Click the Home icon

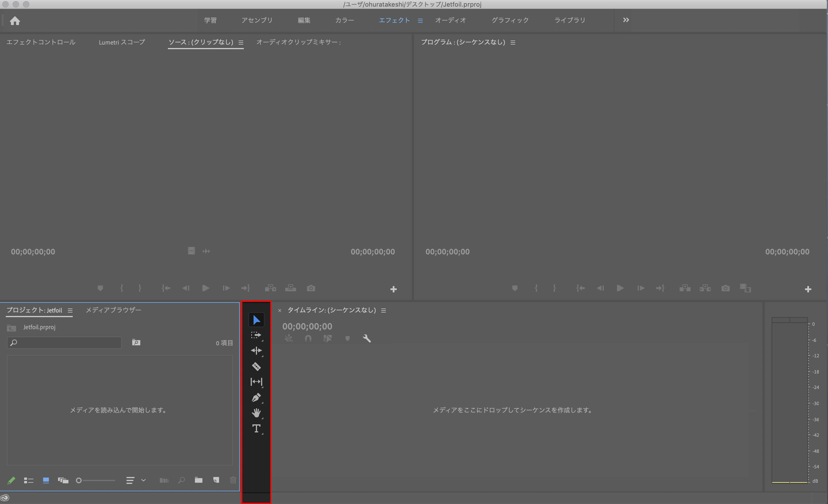(15, 21)
